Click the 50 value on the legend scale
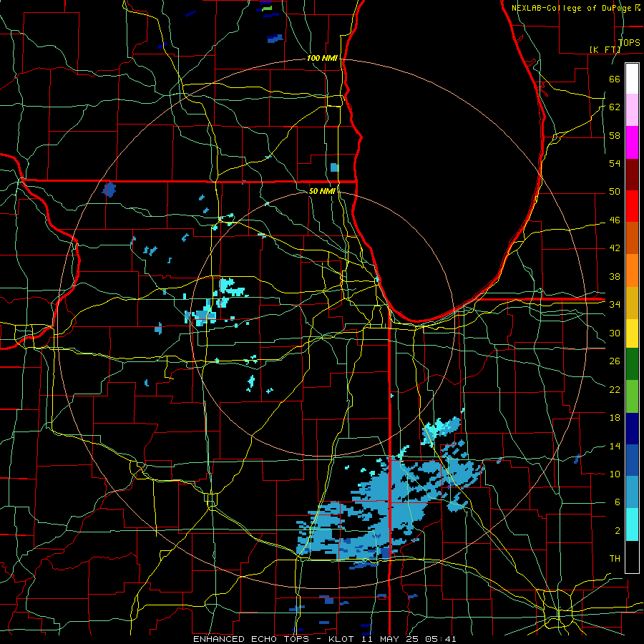 pyautogui.click(x=615, y=192)
